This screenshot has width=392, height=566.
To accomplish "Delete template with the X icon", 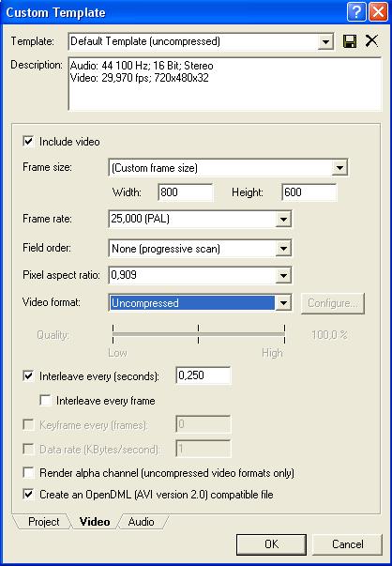I will tap(371, 41).
